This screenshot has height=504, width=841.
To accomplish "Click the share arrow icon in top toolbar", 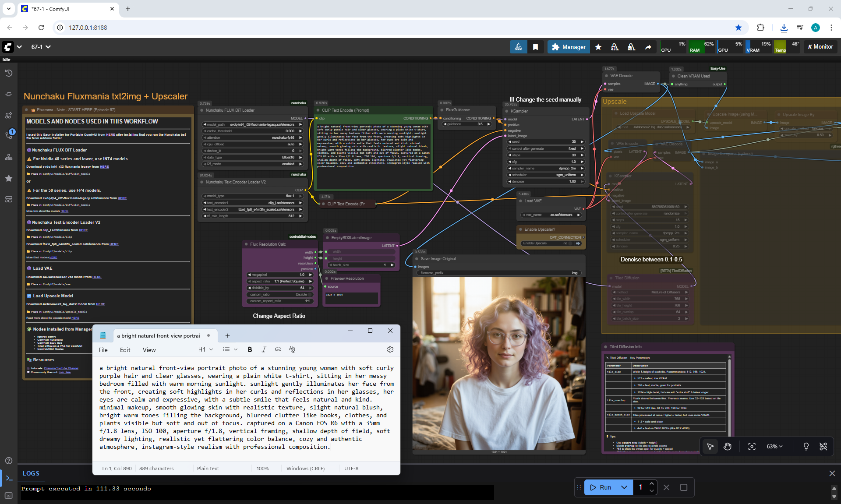I will pos(648,47).
